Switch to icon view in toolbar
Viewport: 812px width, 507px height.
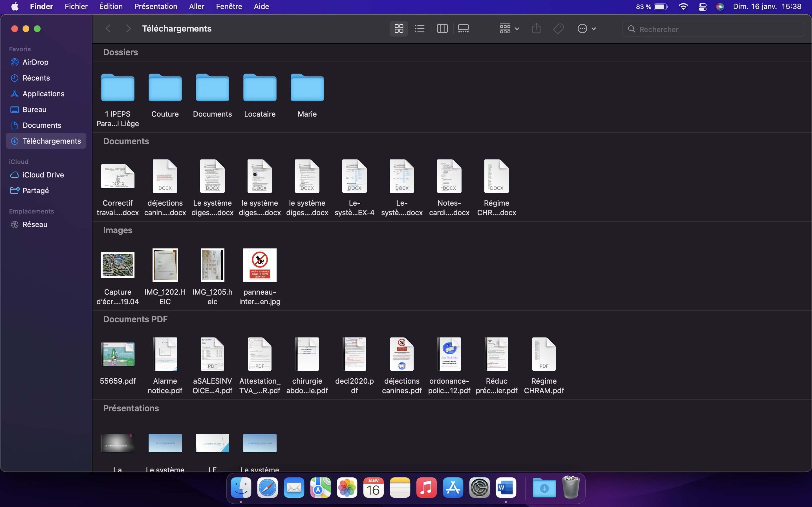pos(399,28)
